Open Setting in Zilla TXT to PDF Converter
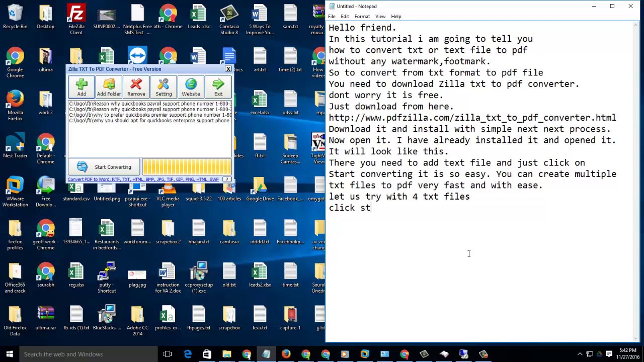The width and height of the screenshot is (644, 362). tap(164, 87)
